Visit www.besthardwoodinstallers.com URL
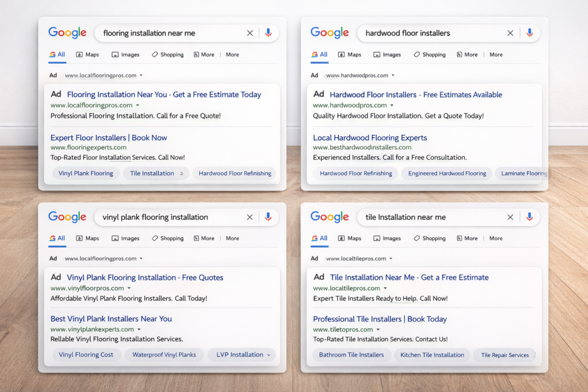This screenshot has width=588, height=392. (362, 148)
